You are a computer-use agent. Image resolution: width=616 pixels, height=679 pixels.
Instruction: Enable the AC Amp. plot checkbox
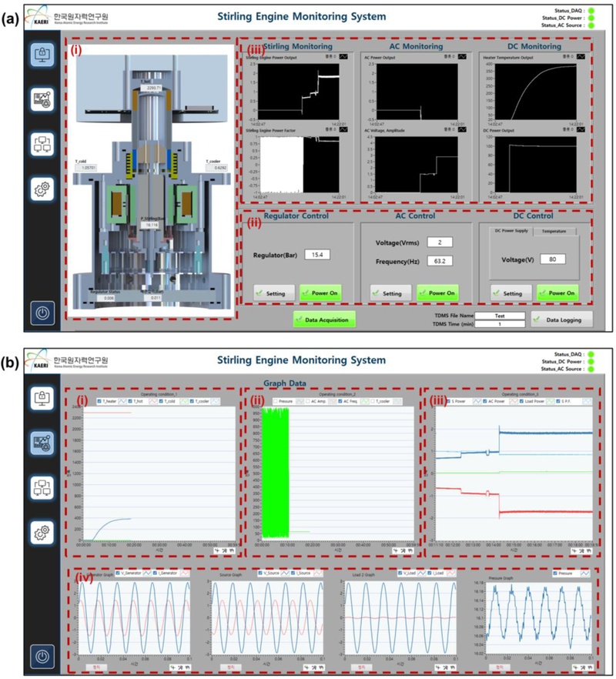coord(308,401)
